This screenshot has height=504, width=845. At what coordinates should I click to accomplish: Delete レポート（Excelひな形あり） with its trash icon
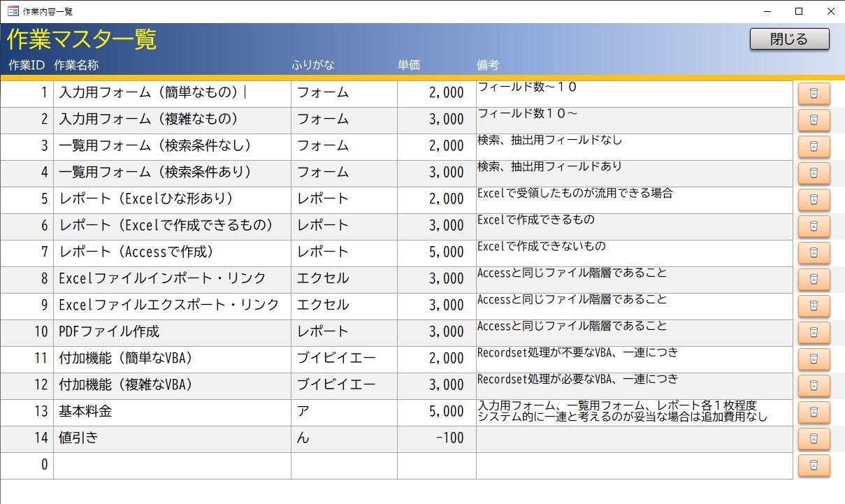[814, 200]
